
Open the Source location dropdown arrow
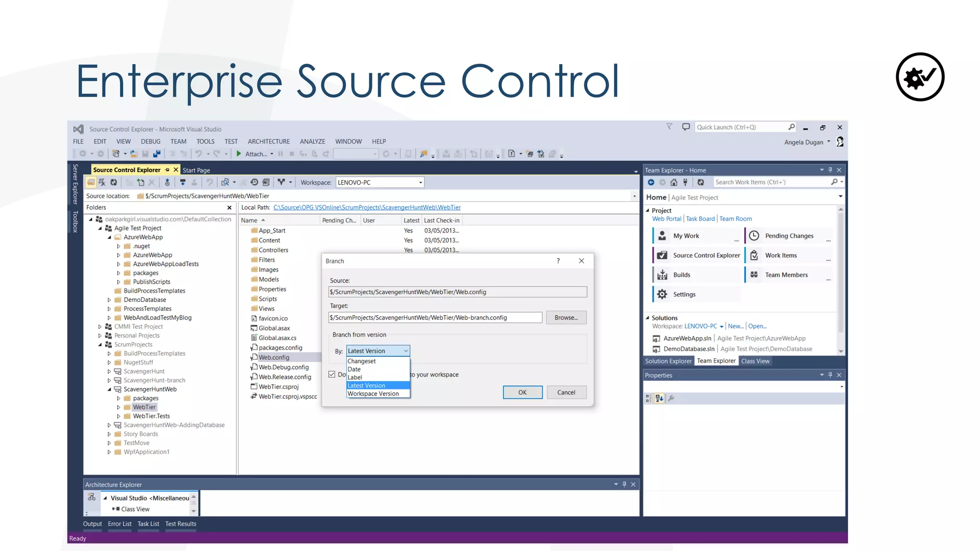(x=635, y=196)
